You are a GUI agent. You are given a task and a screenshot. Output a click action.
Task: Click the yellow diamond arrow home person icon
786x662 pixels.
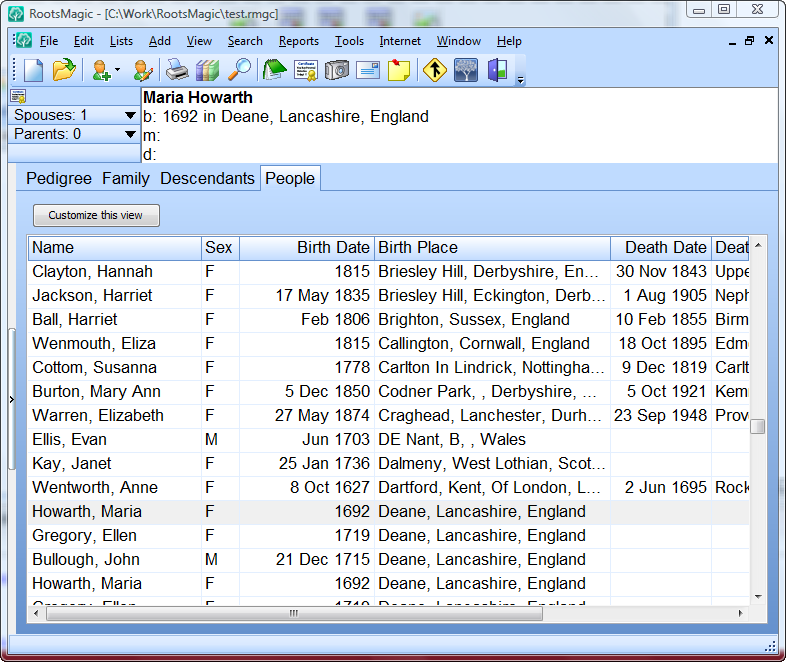pos(435,70)
